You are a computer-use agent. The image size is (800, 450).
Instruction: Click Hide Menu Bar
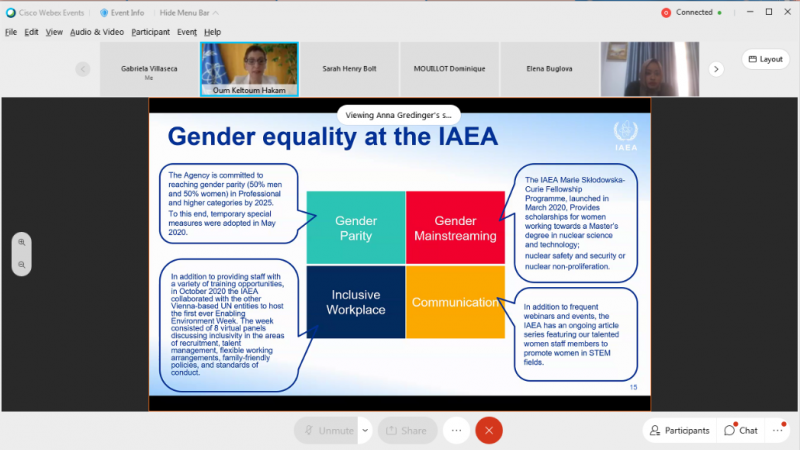(189, 13)
